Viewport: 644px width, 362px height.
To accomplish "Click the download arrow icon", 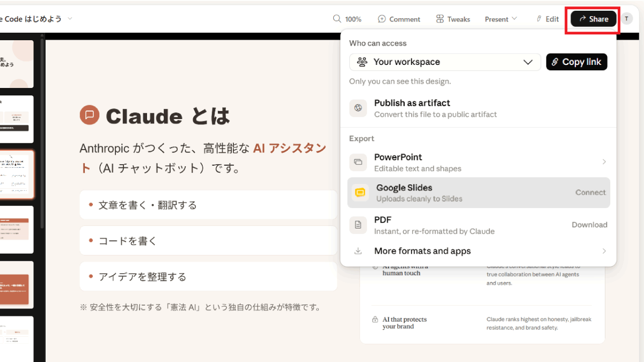I will tap(358, 251).
